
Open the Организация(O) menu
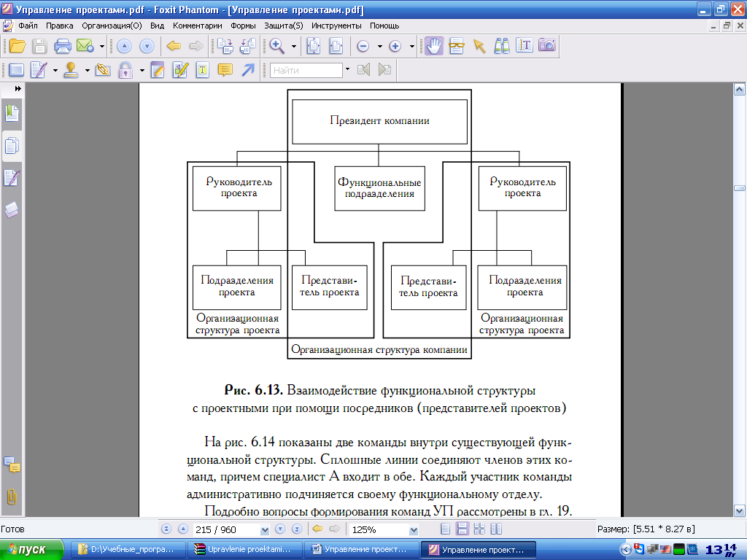[x=112, y=26]
